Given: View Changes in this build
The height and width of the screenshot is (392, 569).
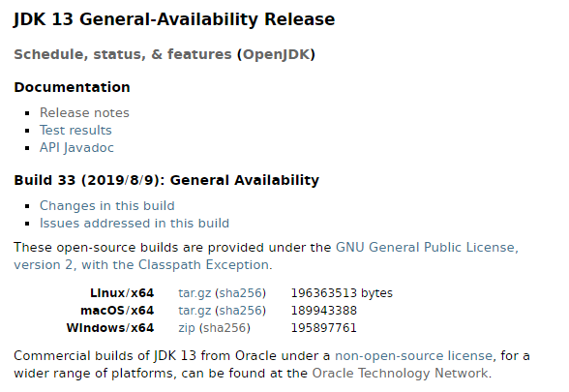Looking at the screenshot, I should [107, 206].
